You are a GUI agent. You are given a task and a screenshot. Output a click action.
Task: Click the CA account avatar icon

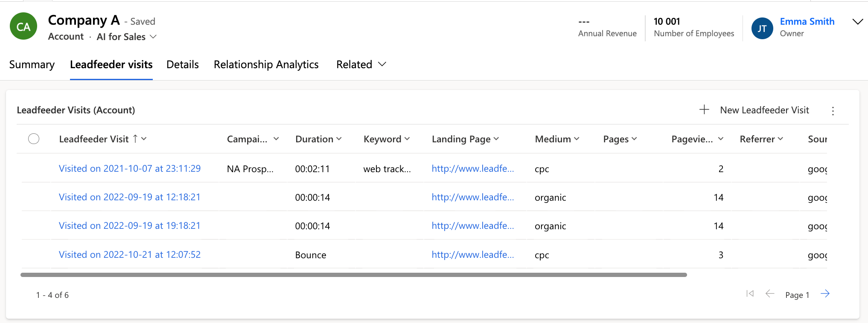[x=23, y=26]
